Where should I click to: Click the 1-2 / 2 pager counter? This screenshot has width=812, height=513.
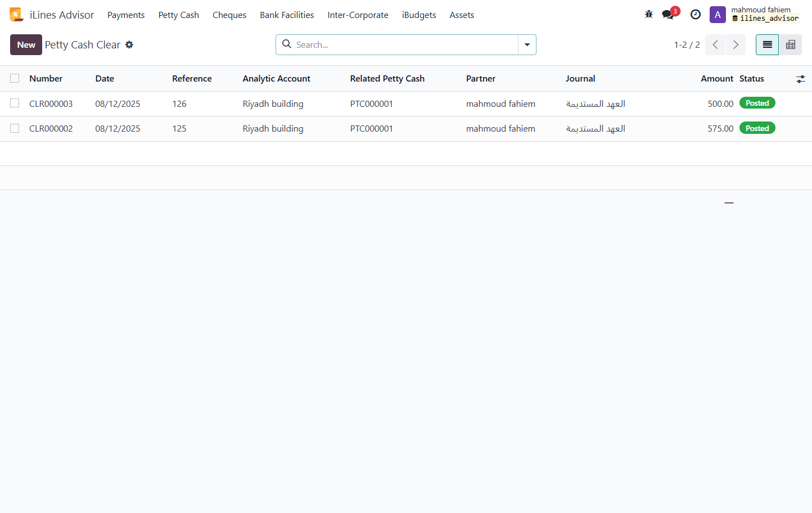click(687, 44)
